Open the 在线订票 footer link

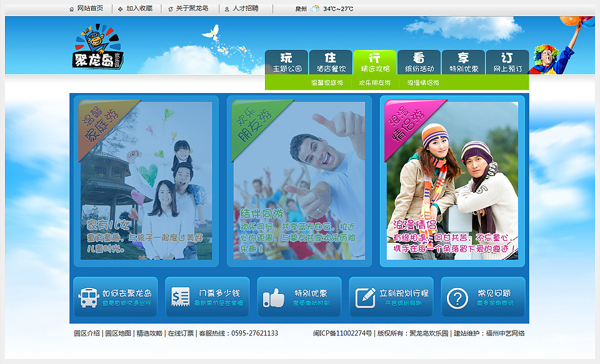click(181, 333)
